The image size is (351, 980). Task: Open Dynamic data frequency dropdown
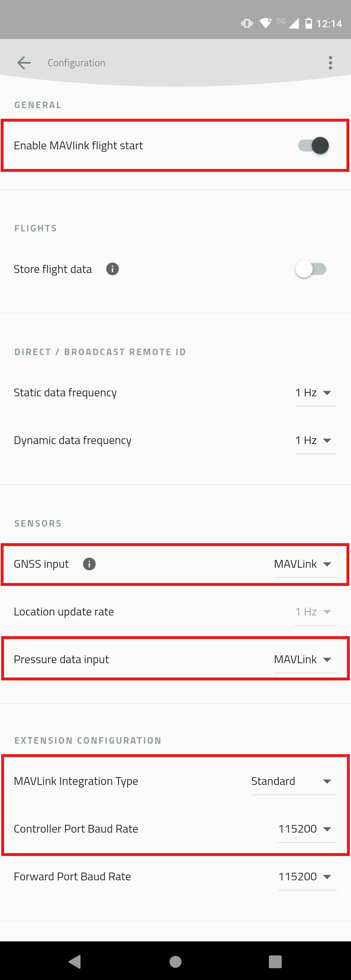point(315,440)
